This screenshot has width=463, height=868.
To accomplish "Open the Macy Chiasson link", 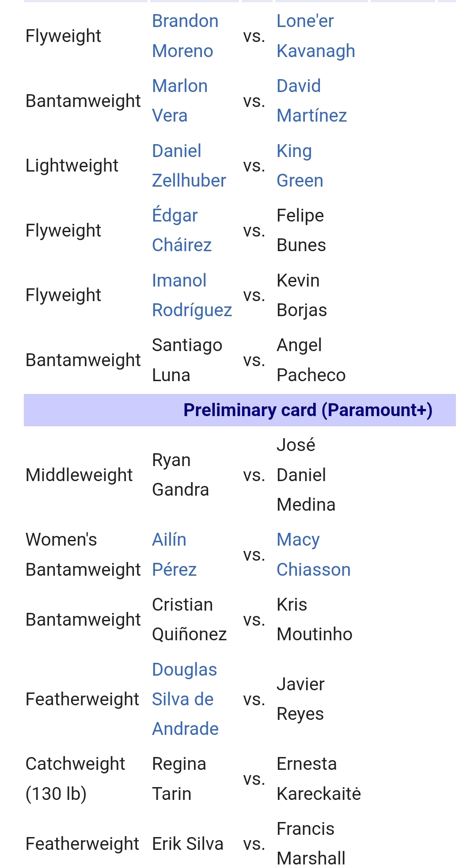I will 313,554.
